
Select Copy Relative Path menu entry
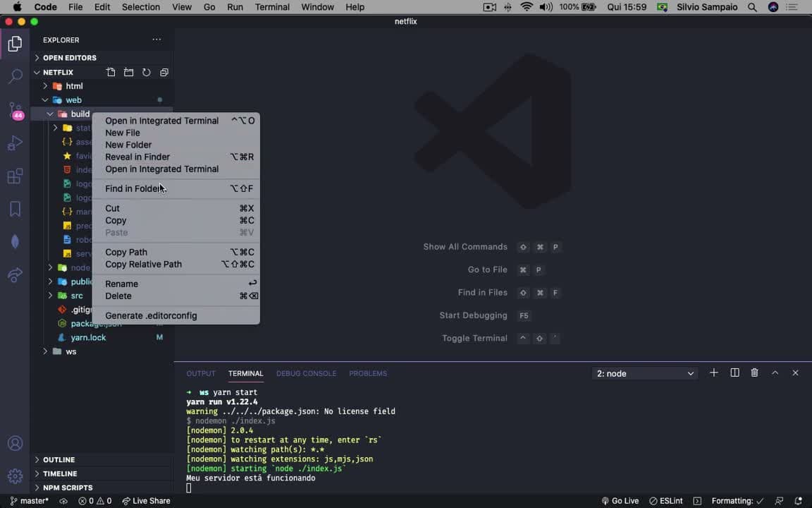point(176,265)
